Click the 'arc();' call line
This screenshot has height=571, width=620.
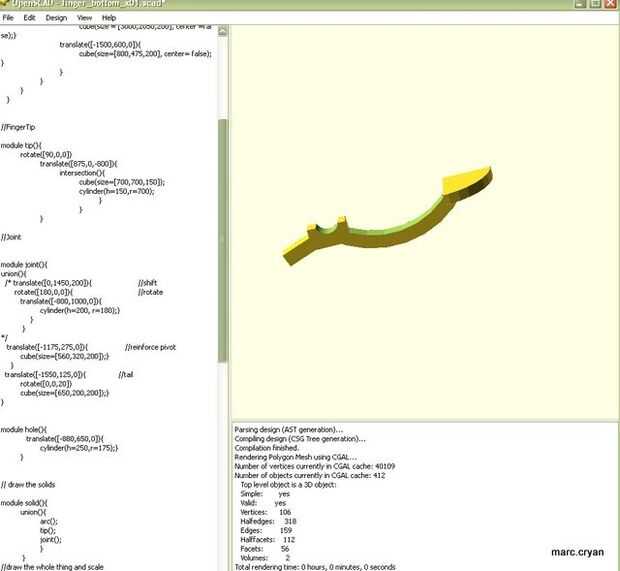click(x=49, y=522)
